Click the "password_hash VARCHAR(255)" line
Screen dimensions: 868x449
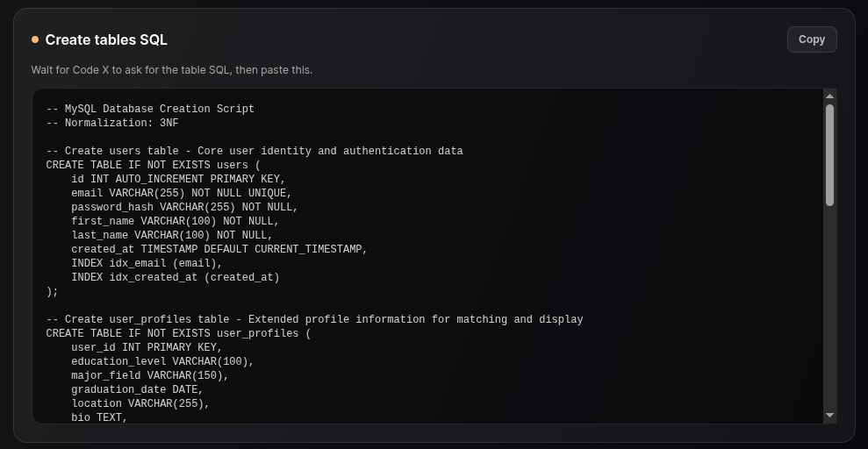184,208
